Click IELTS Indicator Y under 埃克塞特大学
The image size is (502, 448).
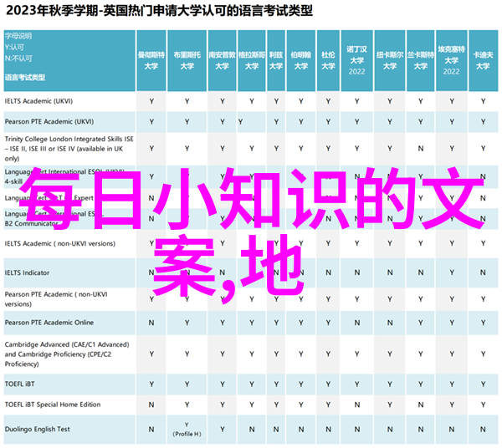pos(452,272)
